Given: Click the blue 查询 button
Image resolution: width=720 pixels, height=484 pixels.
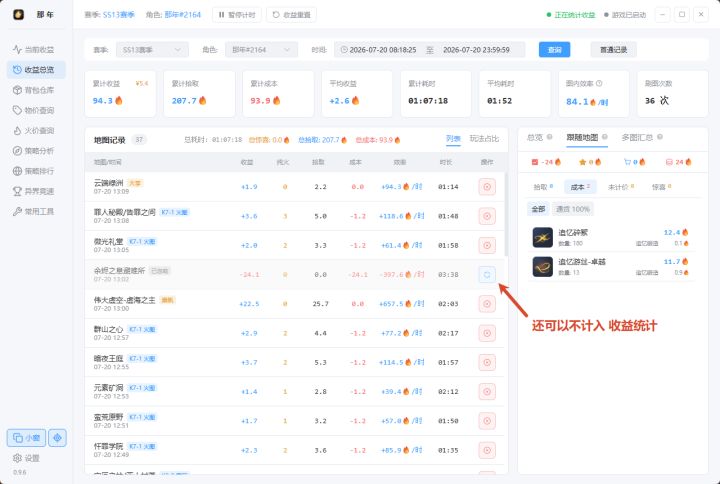Looking at the screenshot, I should 554,50.
